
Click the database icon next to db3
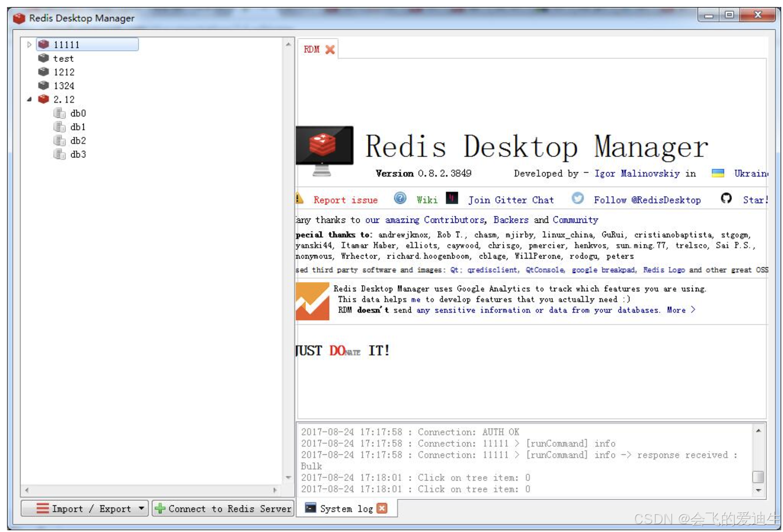click(x=59, y=154)
